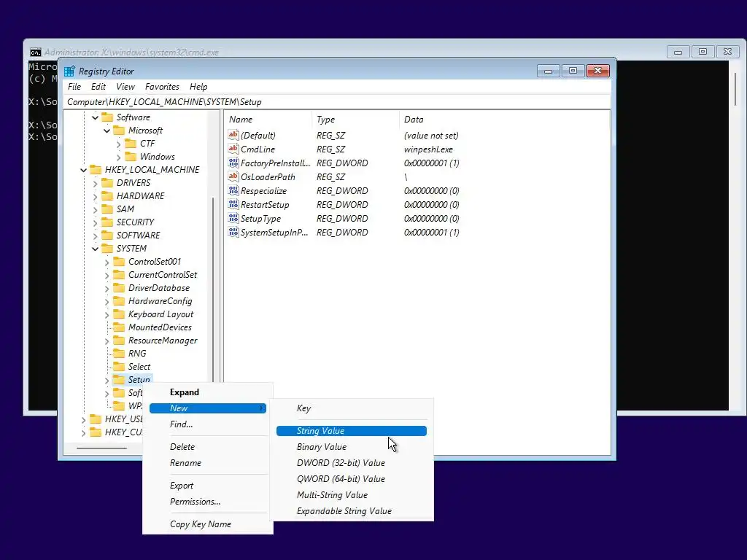Click the tree pane horizontal scrollbar

[x=102, y=448]
